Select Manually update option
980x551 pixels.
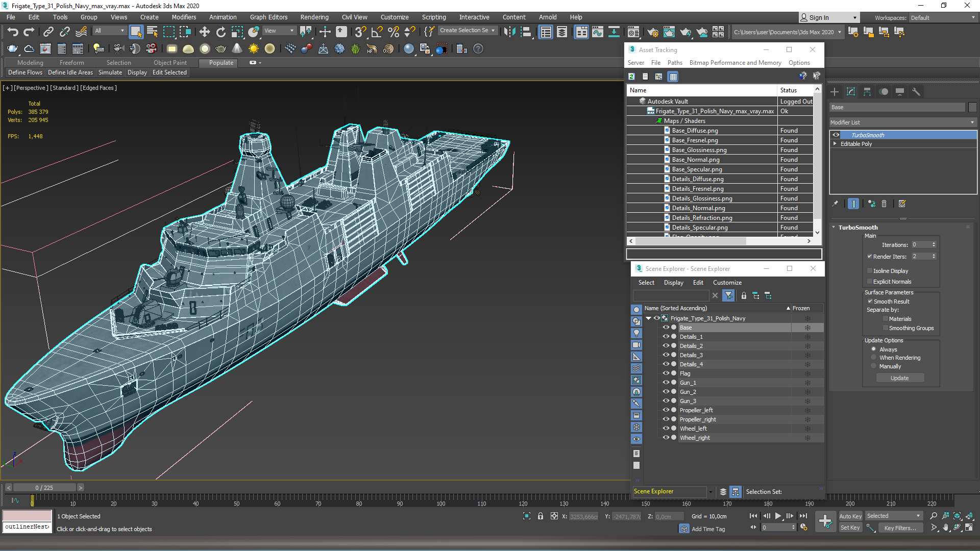[x=874, y=366]
